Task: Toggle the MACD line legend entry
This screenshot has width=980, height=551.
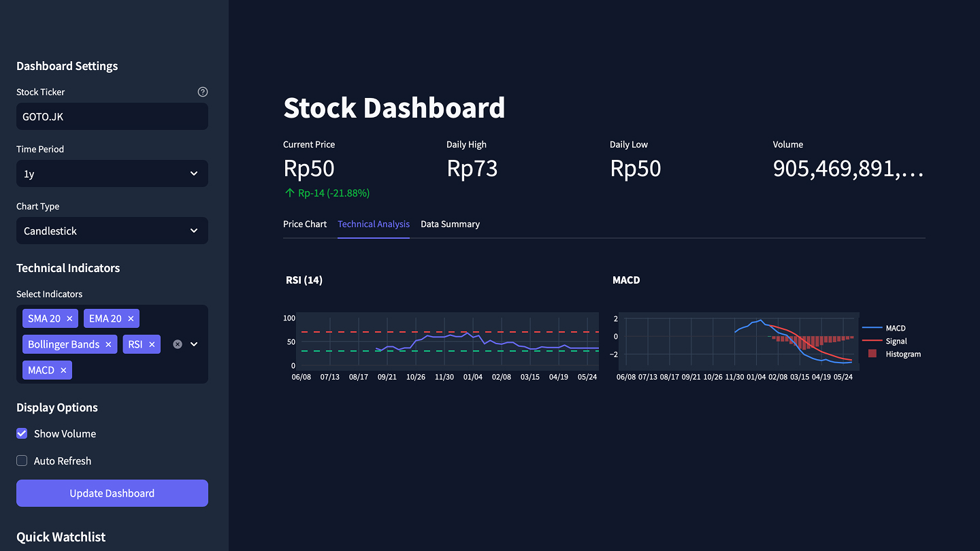Action: [x=885, y=328]
